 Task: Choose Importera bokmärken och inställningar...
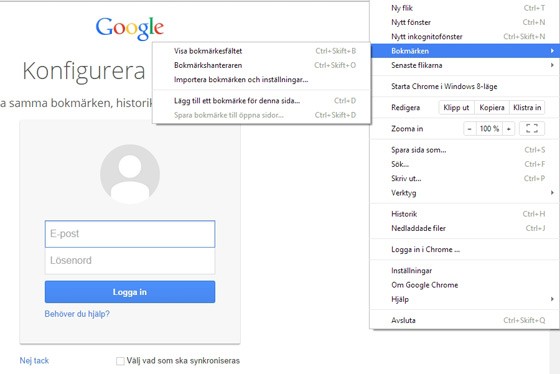coord(262,79)
